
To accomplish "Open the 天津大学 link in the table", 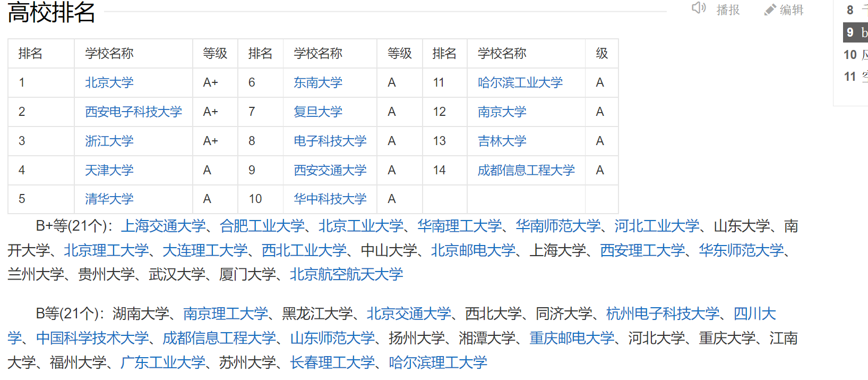I will (109, 170).
